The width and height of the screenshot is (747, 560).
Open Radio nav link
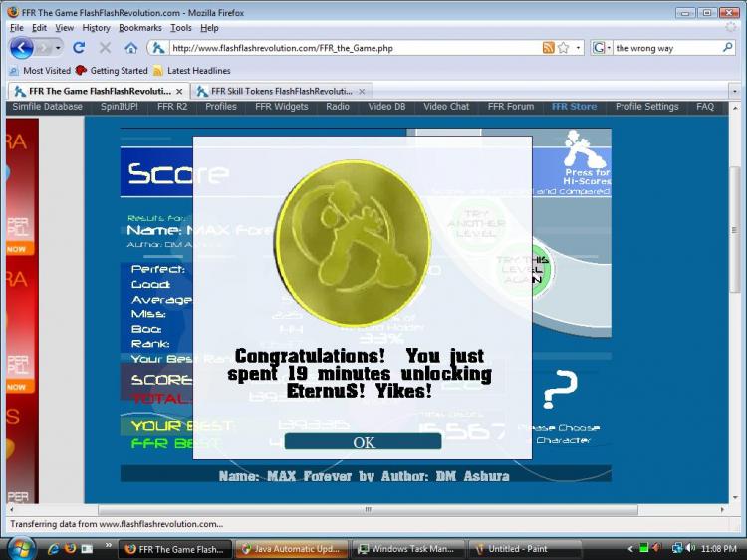338,107
